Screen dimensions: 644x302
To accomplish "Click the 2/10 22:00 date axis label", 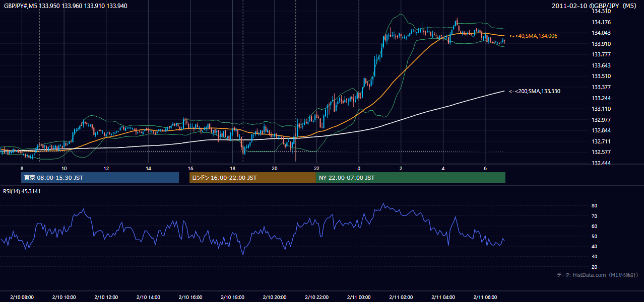I will click(316, 297).
